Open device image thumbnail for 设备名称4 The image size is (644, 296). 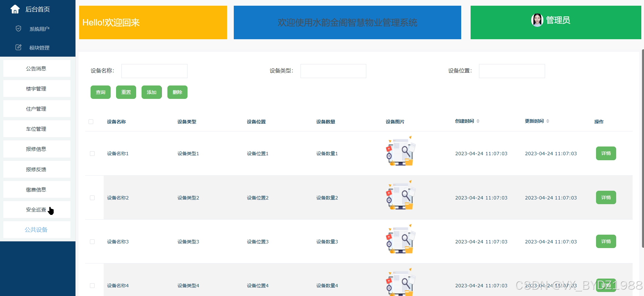pyautogui.click(x=401, y=282)
